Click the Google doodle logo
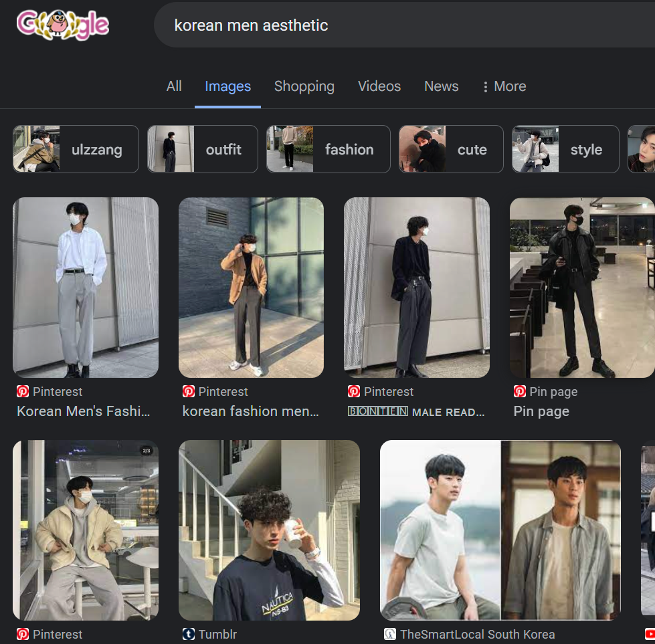Image resolution: width=655 pixels, height=644 pixels. coord(62,25)
